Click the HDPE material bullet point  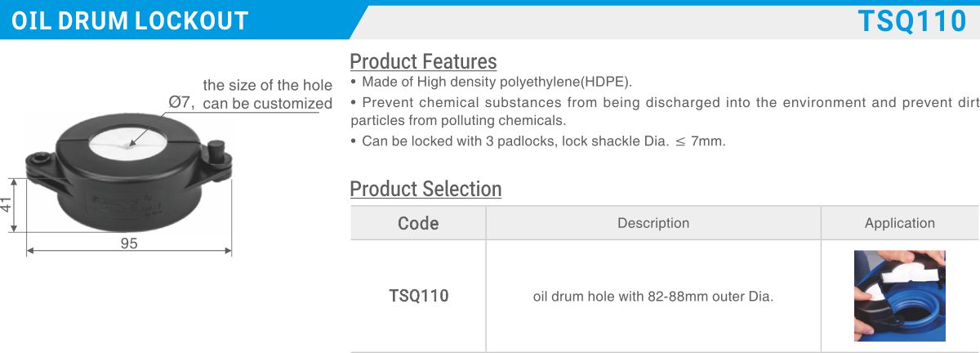491,82
